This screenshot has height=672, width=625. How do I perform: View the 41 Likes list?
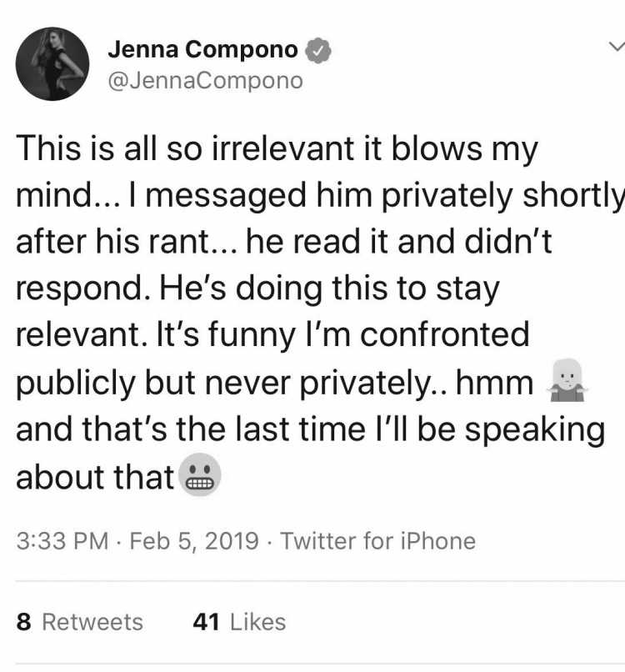pos(239,622)
